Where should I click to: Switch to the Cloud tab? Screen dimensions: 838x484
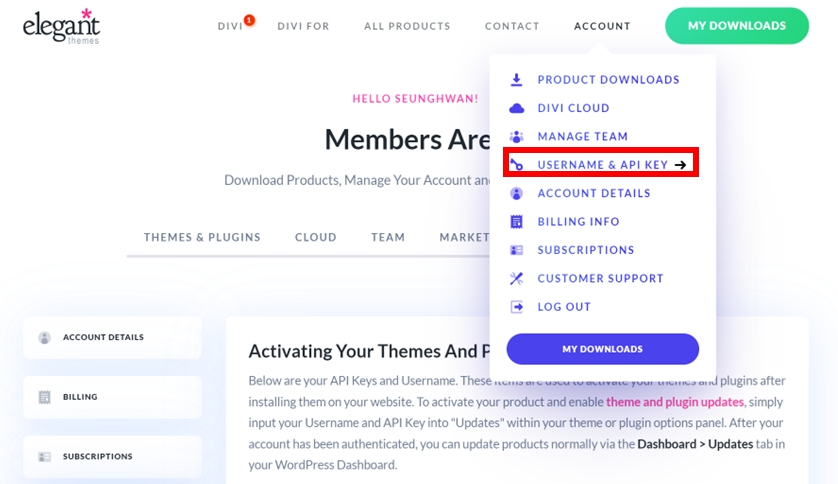[316, 237]
